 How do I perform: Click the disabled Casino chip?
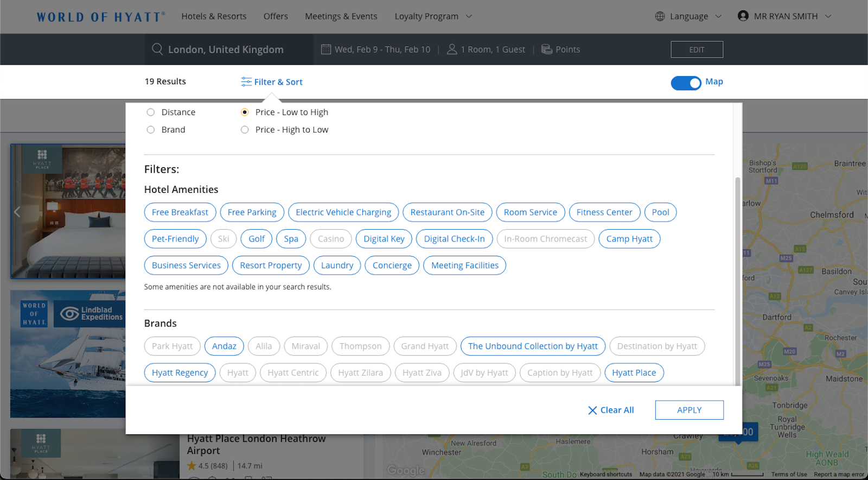(x=331, y=239)
